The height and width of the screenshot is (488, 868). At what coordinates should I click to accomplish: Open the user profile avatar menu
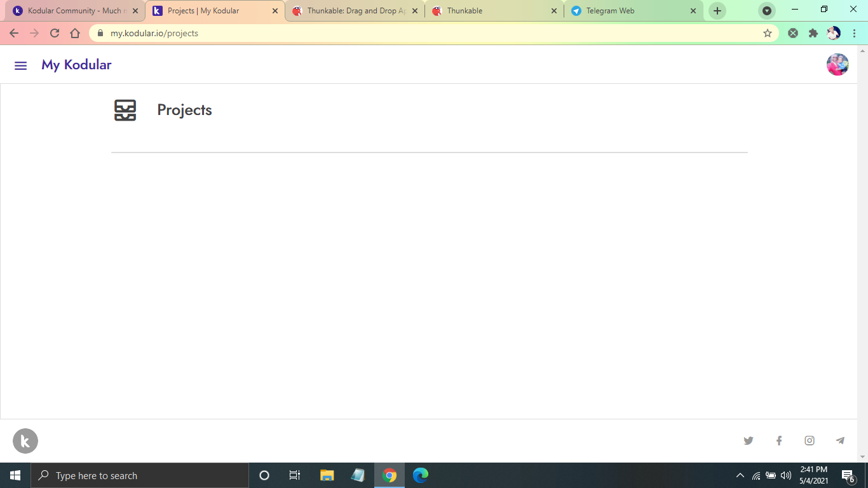(x=837, y=65)
